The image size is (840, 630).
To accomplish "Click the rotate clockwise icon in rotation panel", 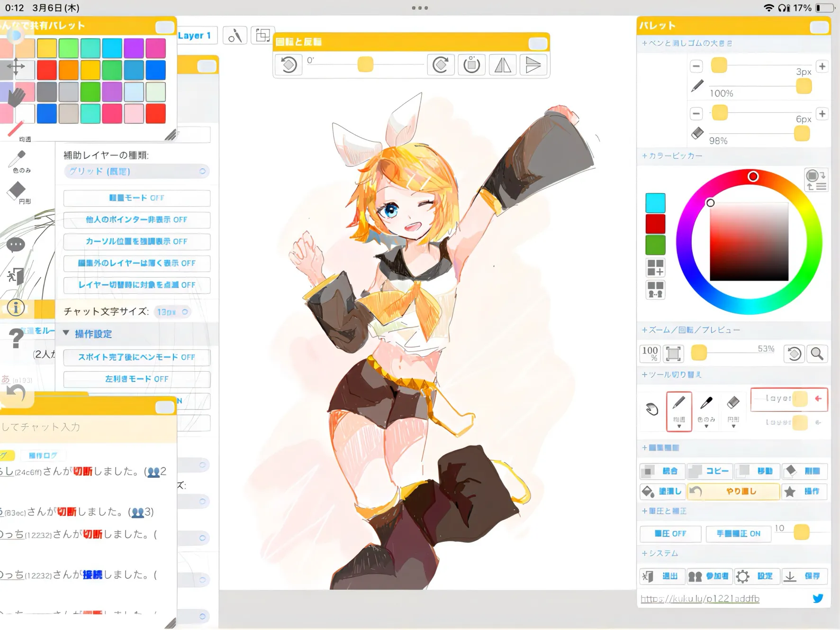I will 440,64.
